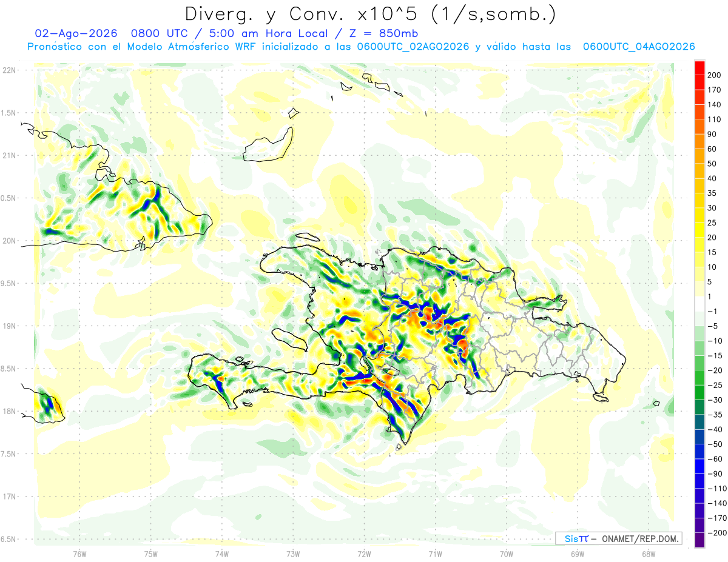
Task: Click the '1.5N' axis label
Action: point(9,113)
